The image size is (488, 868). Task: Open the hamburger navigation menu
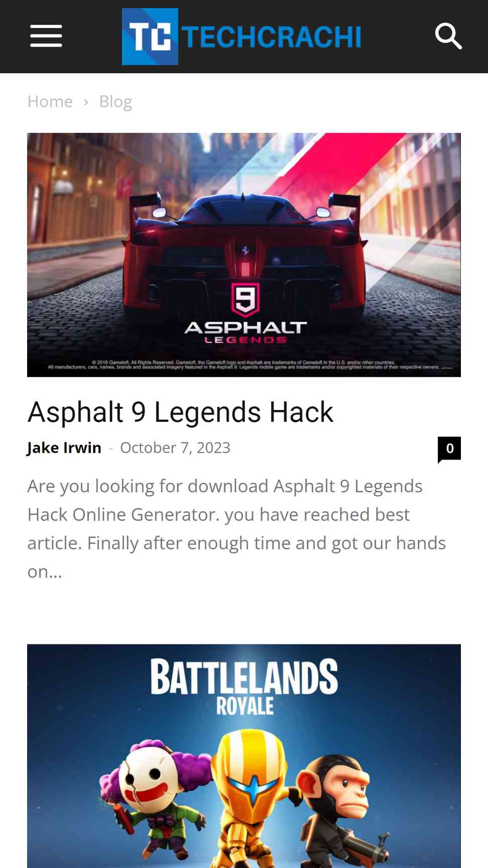(x=46, y=36)
